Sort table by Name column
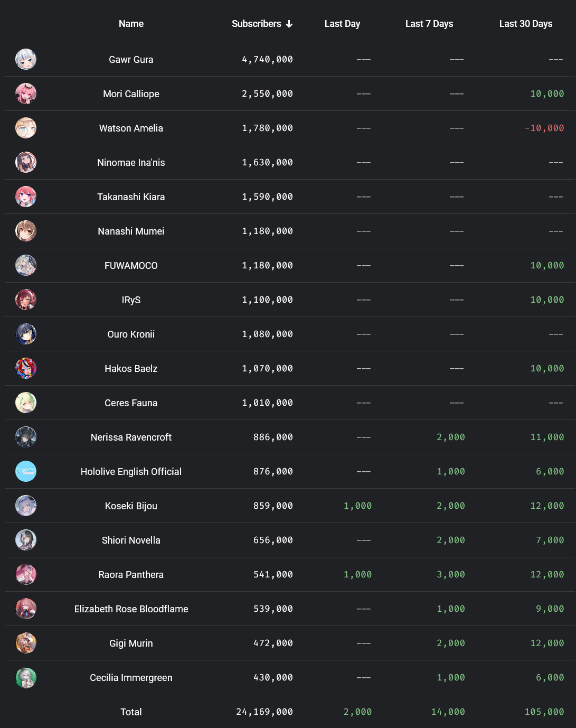Screen dimensions: 576x728 tap(131, 24)
